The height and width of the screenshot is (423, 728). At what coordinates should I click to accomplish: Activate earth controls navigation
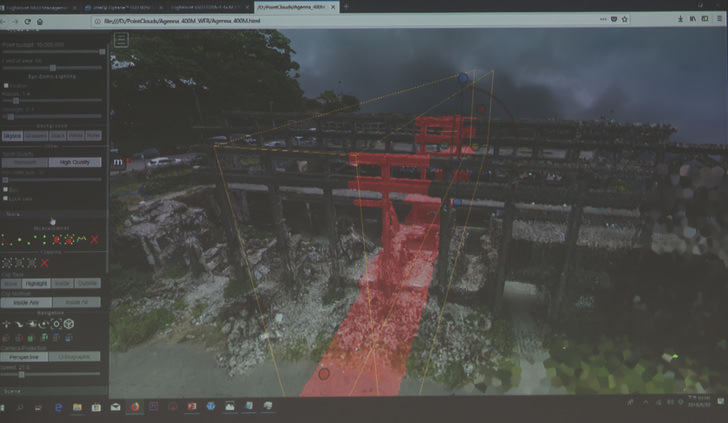pos(6,324)
